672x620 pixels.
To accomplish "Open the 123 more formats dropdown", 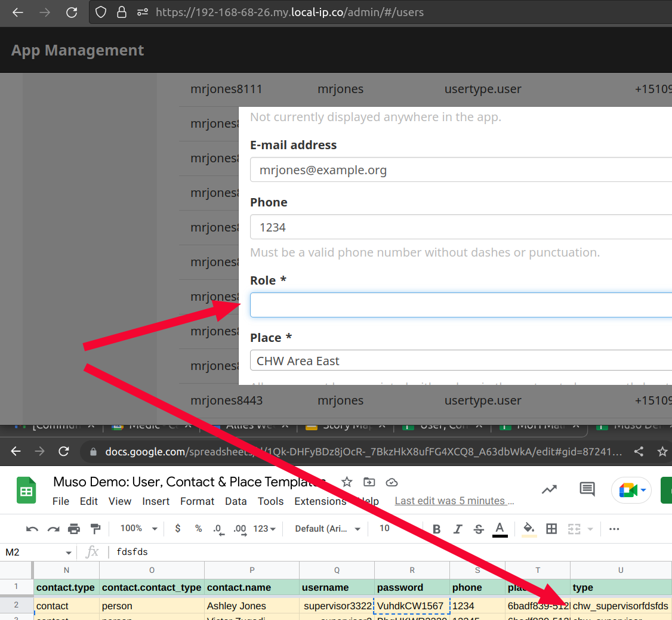I will pos(264,529).
